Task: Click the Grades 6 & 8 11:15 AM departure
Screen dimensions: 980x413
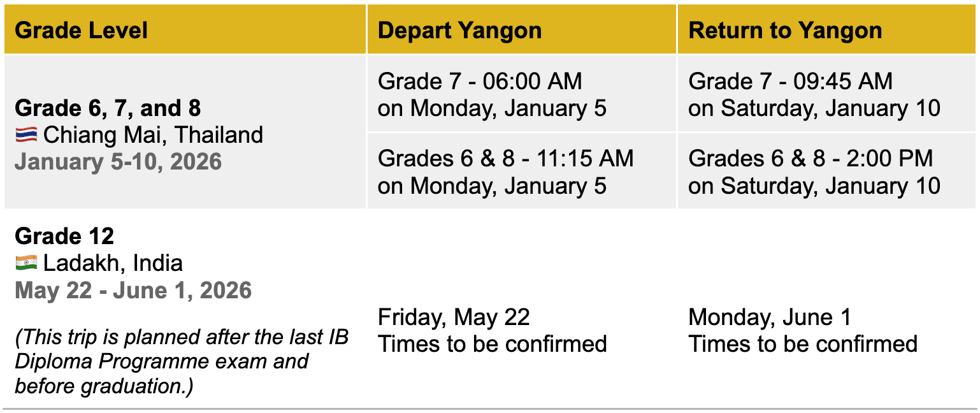Action: coord(505,158)
